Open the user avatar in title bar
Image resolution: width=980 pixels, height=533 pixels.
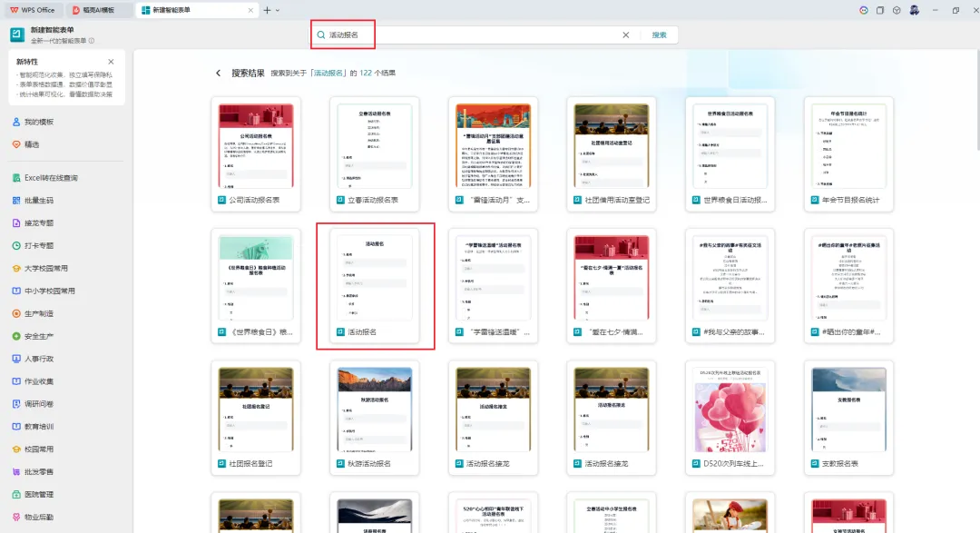click(915, 10)
